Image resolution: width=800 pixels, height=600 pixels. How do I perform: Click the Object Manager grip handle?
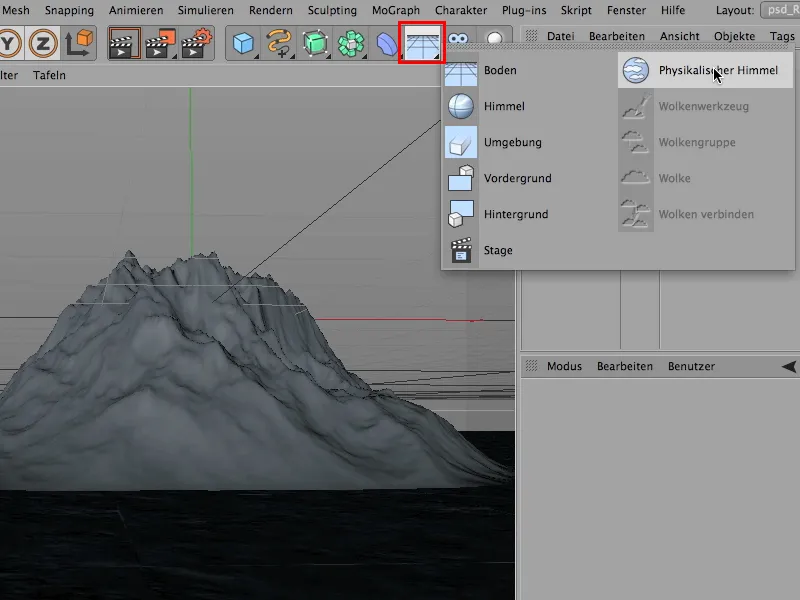tap(532, 36)
